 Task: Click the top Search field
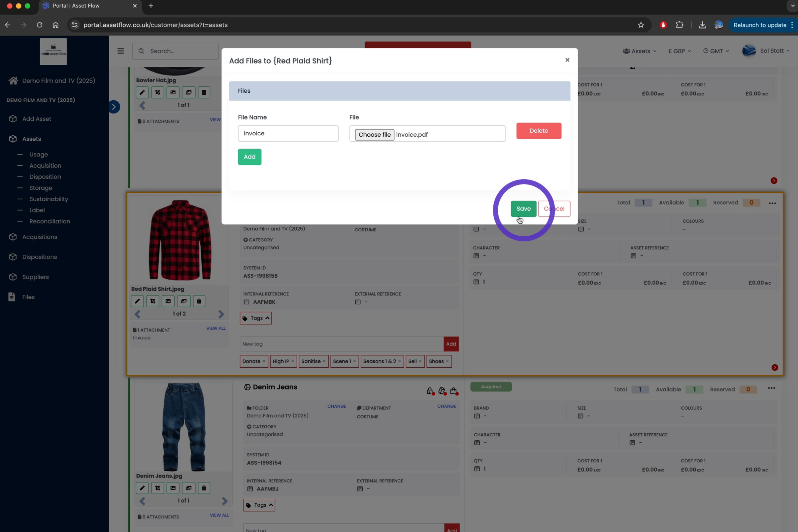176,51
